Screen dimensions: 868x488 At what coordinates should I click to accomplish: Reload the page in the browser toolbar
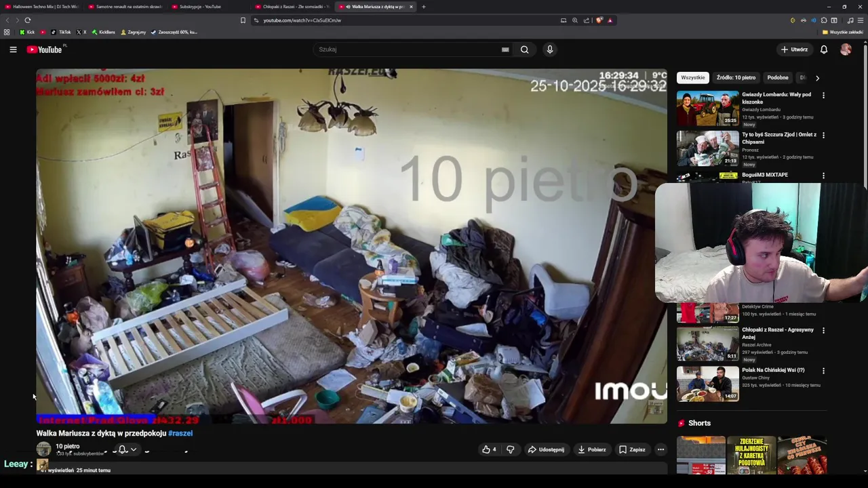pos(27,20)
